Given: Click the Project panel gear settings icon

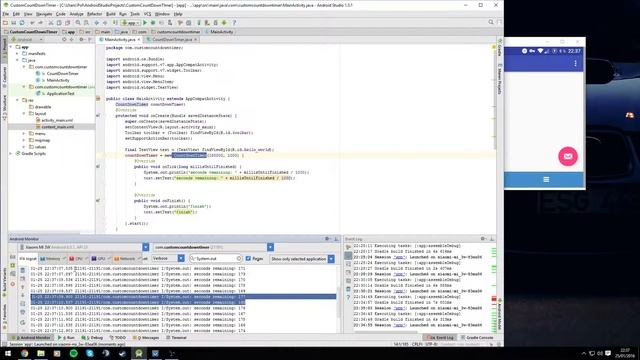Looking at the screenshot, I should [x=81, y=40].
